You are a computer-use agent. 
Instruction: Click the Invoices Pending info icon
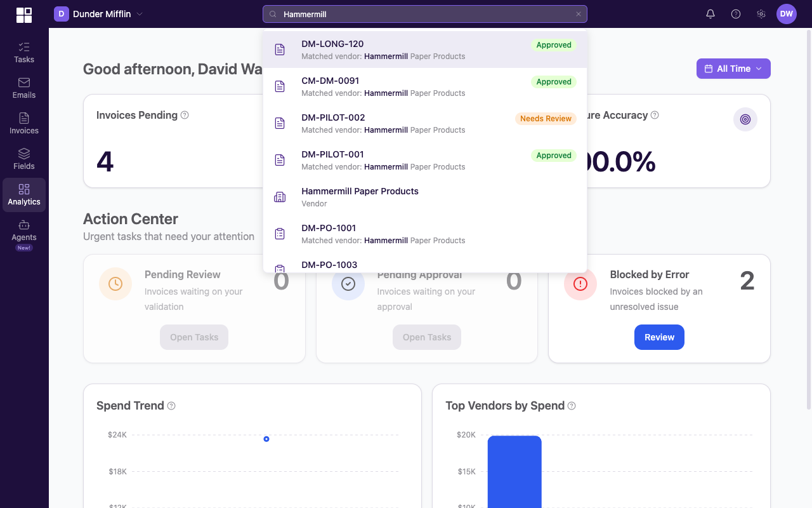coord(185,115)
